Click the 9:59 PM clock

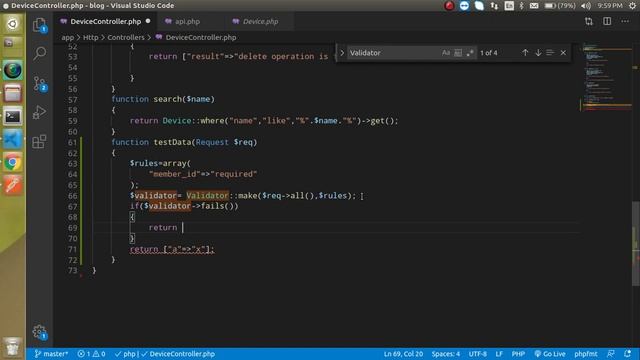click(x=610, y=6)
